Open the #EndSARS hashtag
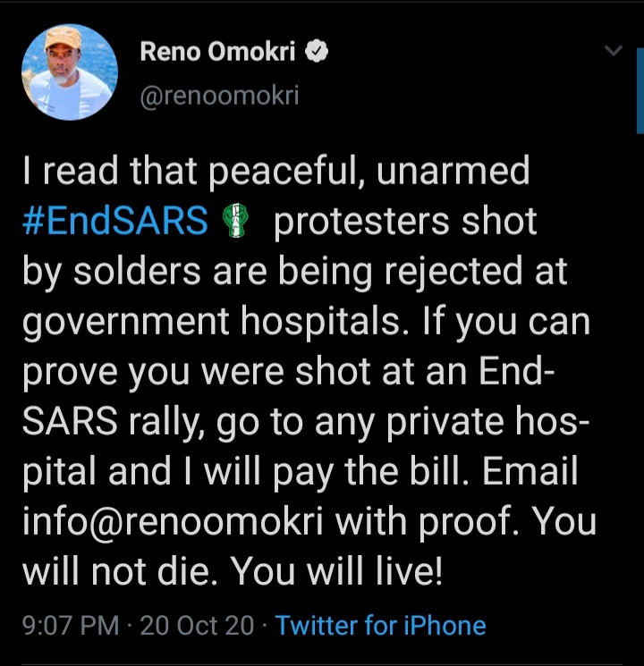Screen dimensions: 644x666 pyautogui.click(x=115, y=221)
